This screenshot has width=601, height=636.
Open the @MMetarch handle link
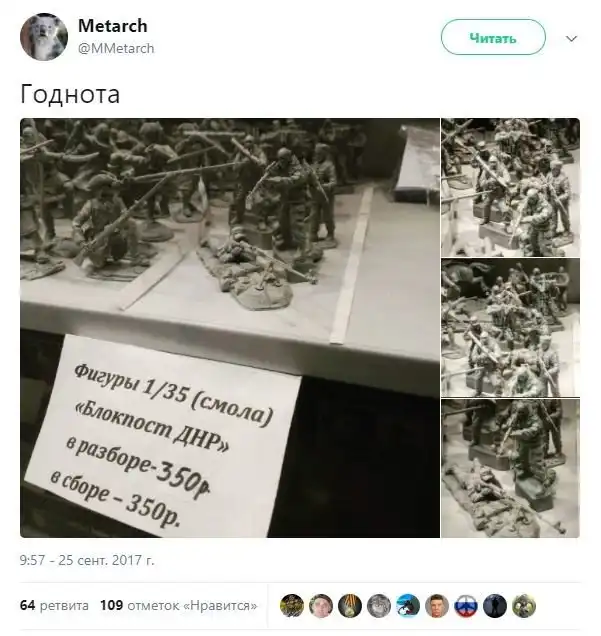pos(116,48)
